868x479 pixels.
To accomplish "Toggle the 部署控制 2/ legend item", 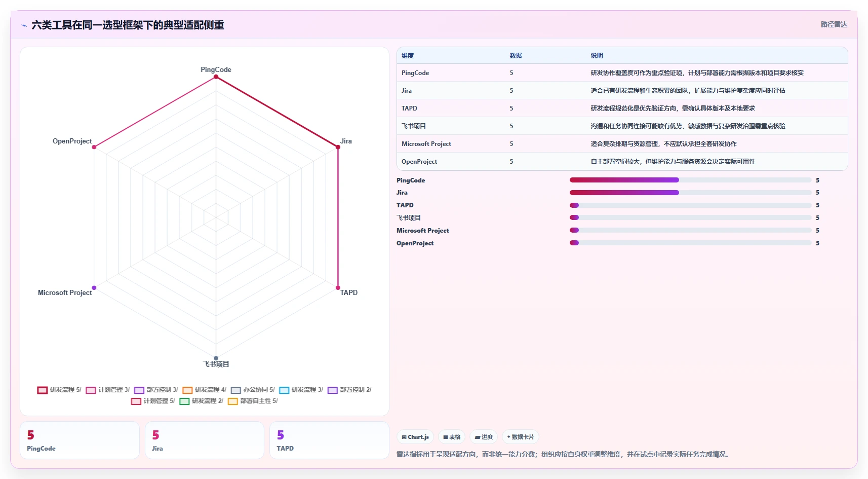I will tap(349, 390).
